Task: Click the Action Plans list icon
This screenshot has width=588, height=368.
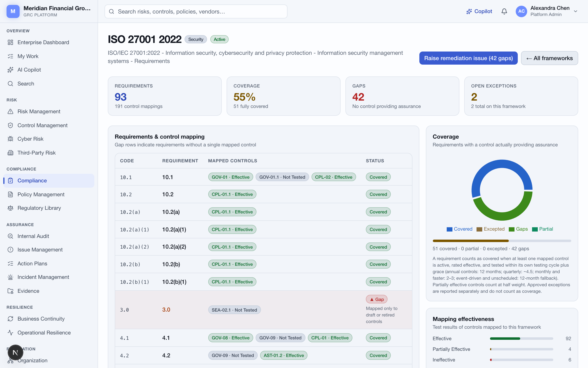Action: [x=10, y=264]
